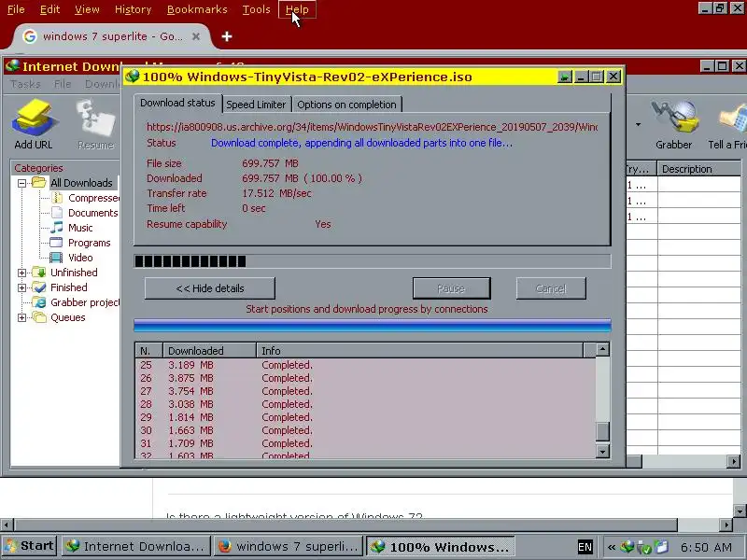Open the Firefox Tools menu
Screen dimensions: 747x560
(x=256, y=9)
